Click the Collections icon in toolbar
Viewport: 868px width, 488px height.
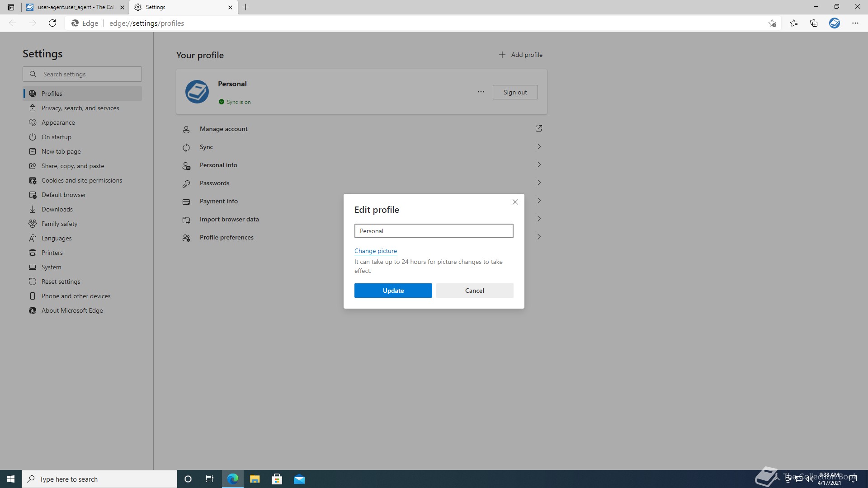814,23
